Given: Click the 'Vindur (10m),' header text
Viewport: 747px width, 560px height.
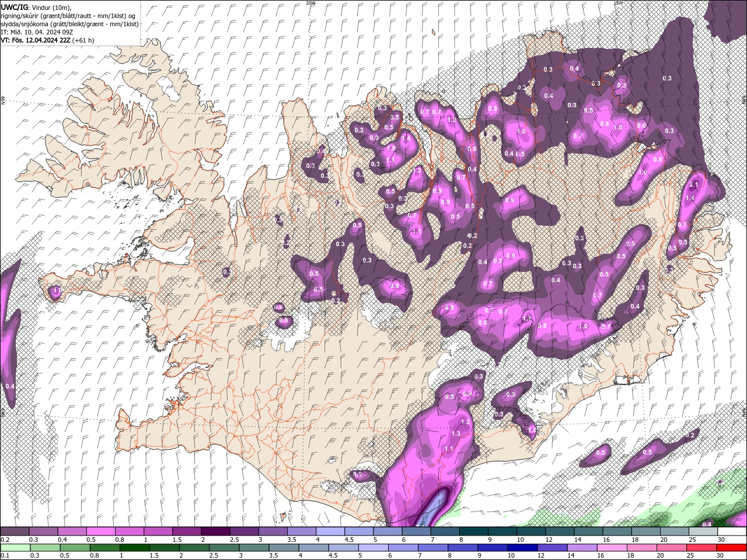Looking at the screenshot, I should click(51, 7).
